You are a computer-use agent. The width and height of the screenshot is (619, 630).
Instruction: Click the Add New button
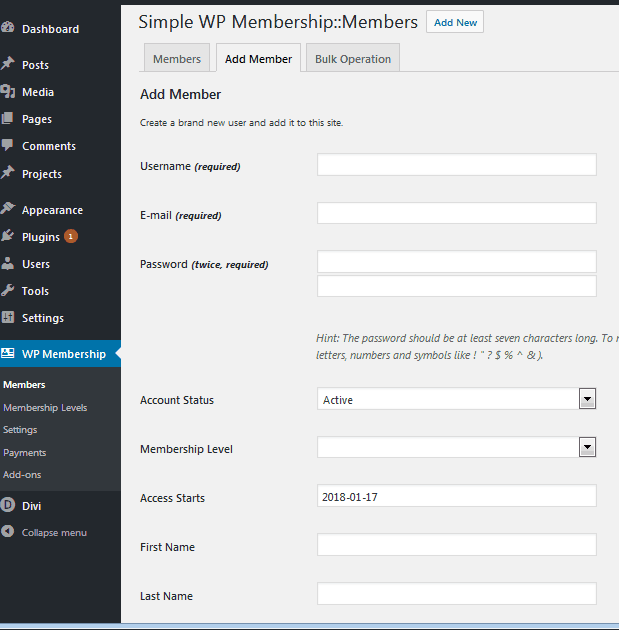tap(455, 22)
